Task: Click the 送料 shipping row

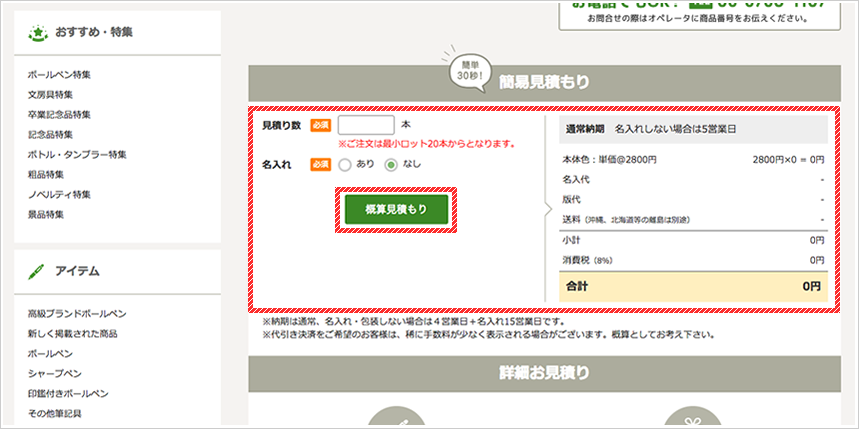Action: click(x=693, y=220)
